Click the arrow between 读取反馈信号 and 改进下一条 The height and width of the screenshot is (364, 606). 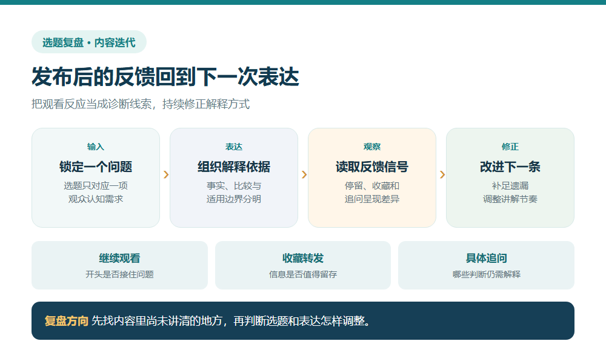[x=442, y=174]
